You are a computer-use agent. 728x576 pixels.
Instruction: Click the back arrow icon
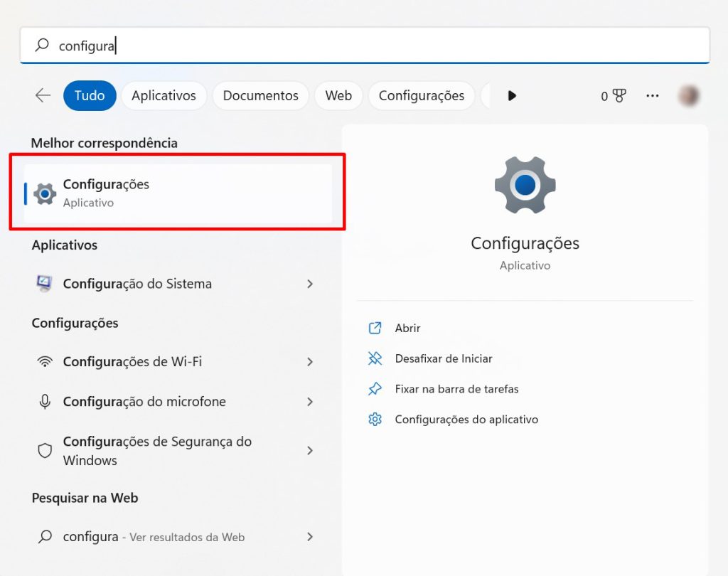[x=43, y=95]
